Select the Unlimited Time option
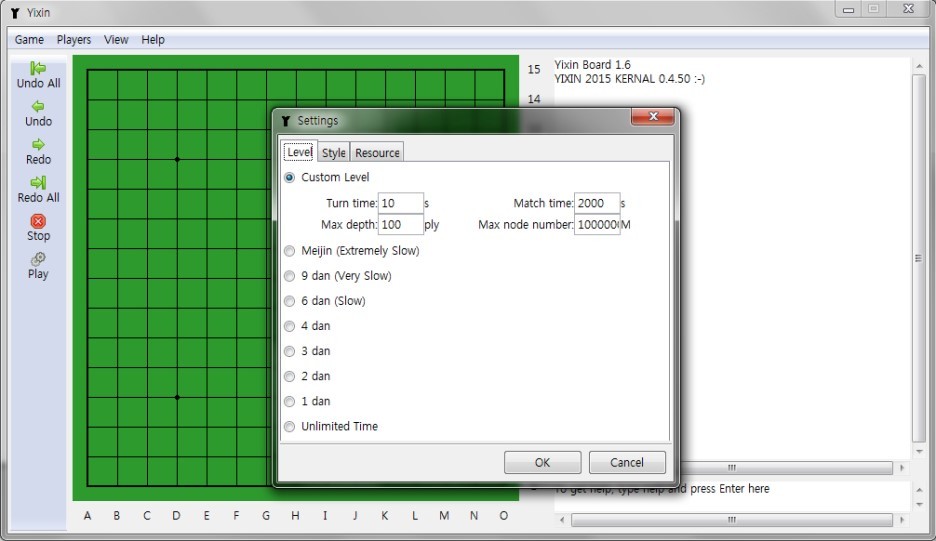 point(290,426)
